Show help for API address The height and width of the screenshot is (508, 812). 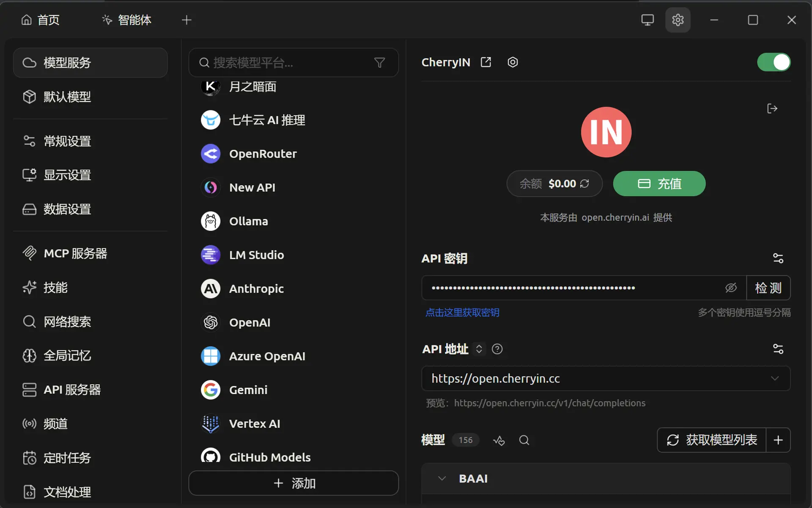[497, 349]
